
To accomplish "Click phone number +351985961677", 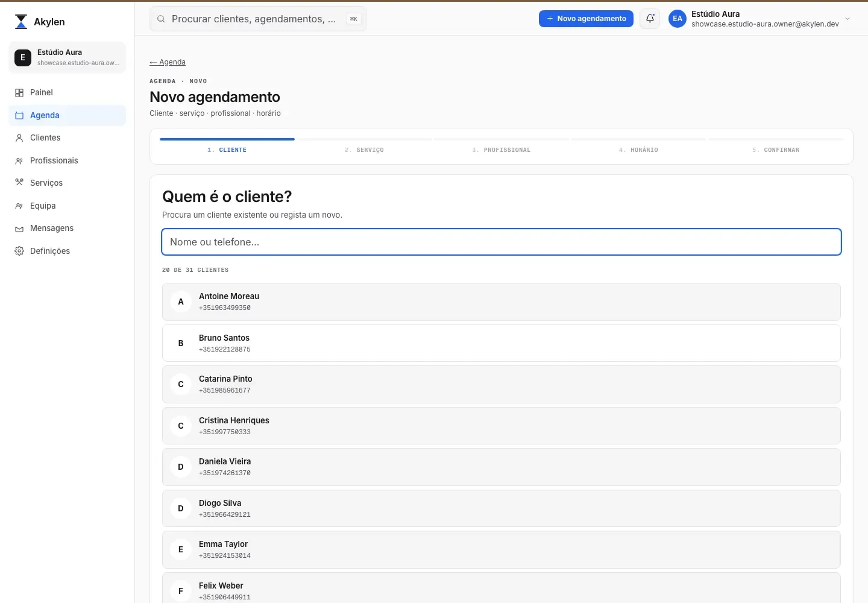I will [225, 391].
